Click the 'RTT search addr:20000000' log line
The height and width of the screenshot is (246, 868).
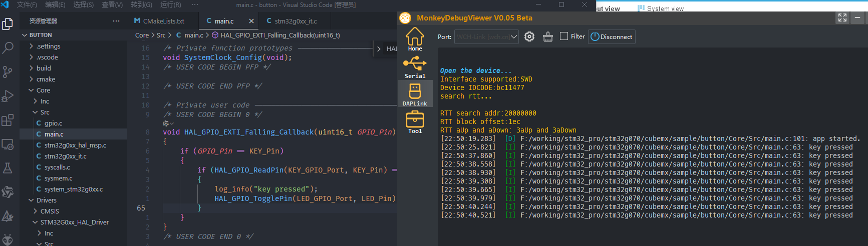click(488, 113)
